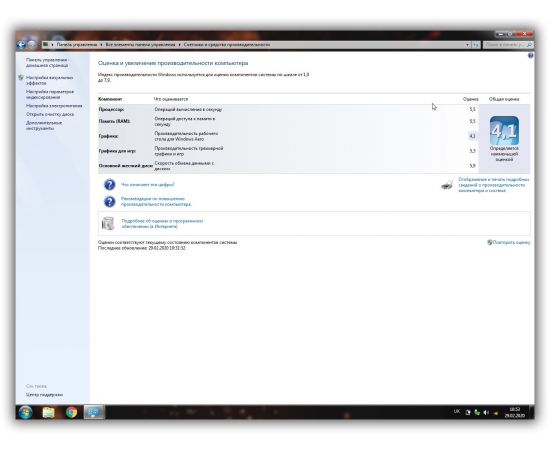Select the Память (RAM) row label
Viewport: 550px width, 450px height.
pyautogui.click(x=114, y=121)
